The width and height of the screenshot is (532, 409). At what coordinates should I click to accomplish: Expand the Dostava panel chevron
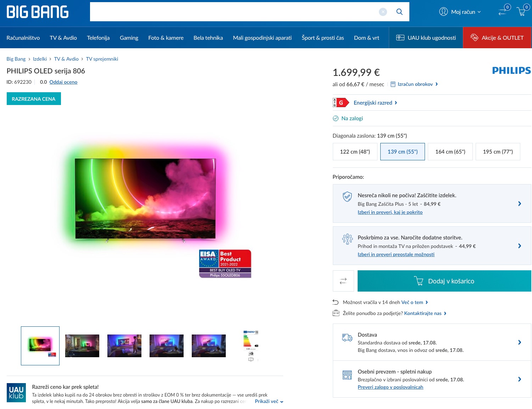[x=520, y=342]
